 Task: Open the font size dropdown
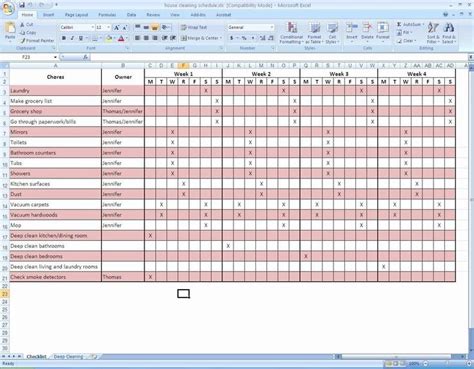108,27
